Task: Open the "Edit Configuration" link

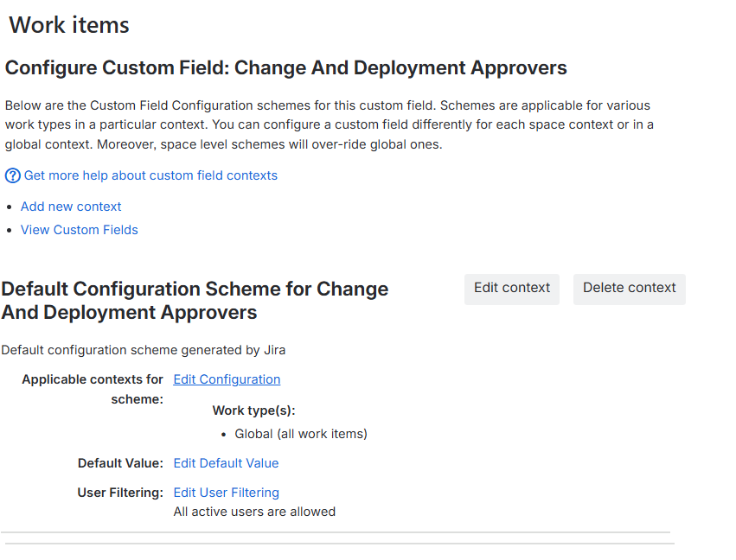Action: [x=227, y=379]
